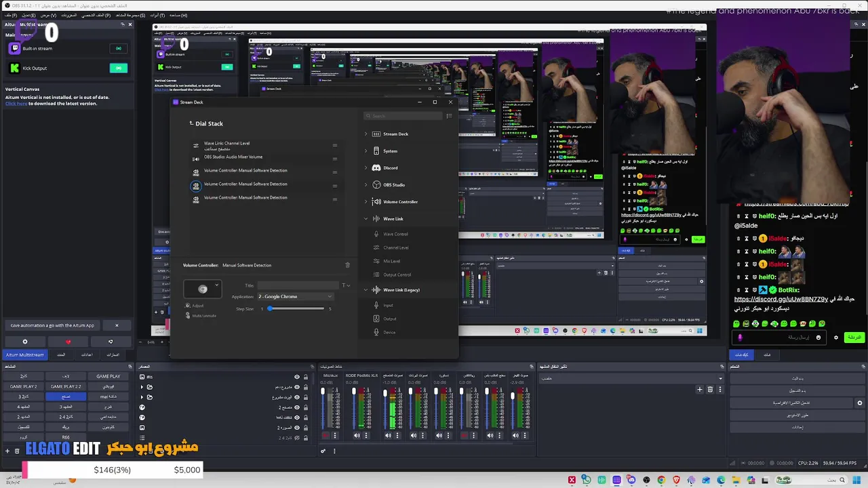Select the GAME PLAY scene
This screenshot has width=868, height=488.
pyautogui.click(x=108, y=376)
